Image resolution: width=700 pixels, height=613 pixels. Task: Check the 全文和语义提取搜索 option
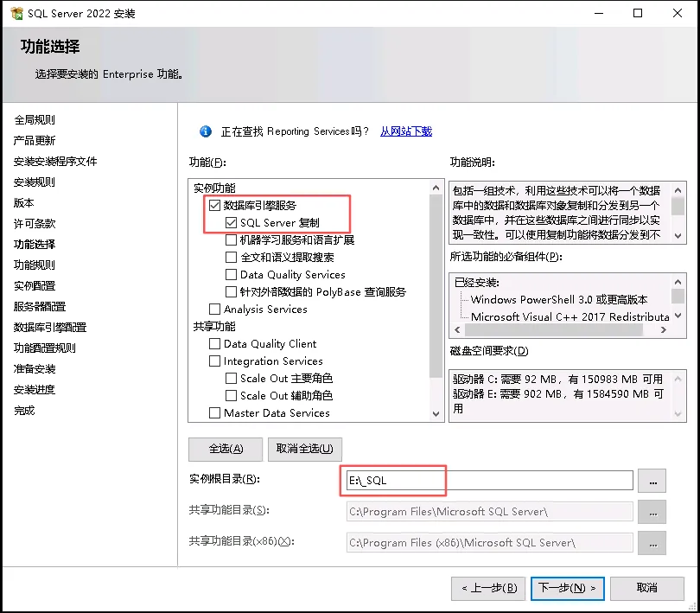click(231, 258)
